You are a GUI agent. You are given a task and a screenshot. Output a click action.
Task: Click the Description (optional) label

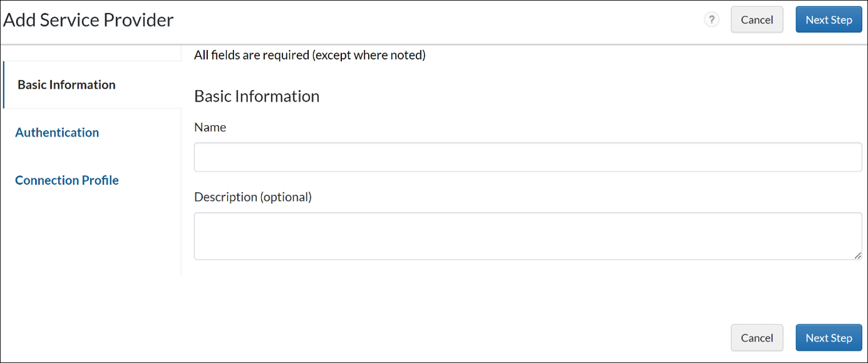[253, 197]
